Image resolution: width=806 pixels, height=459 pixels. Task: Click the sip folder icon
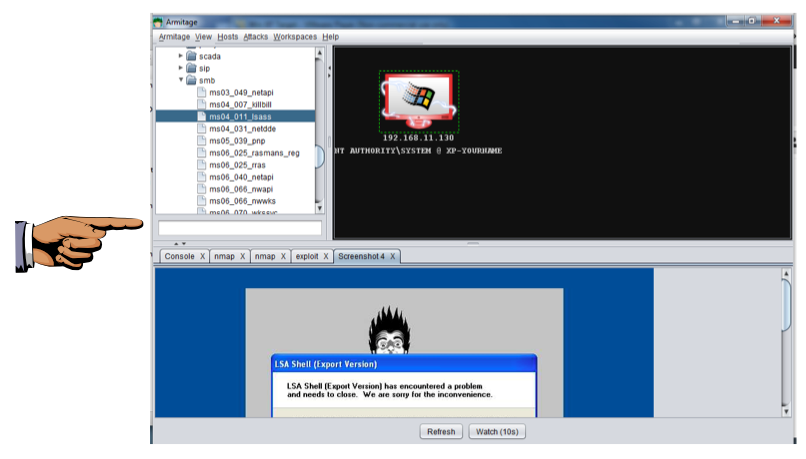point(191,68)
